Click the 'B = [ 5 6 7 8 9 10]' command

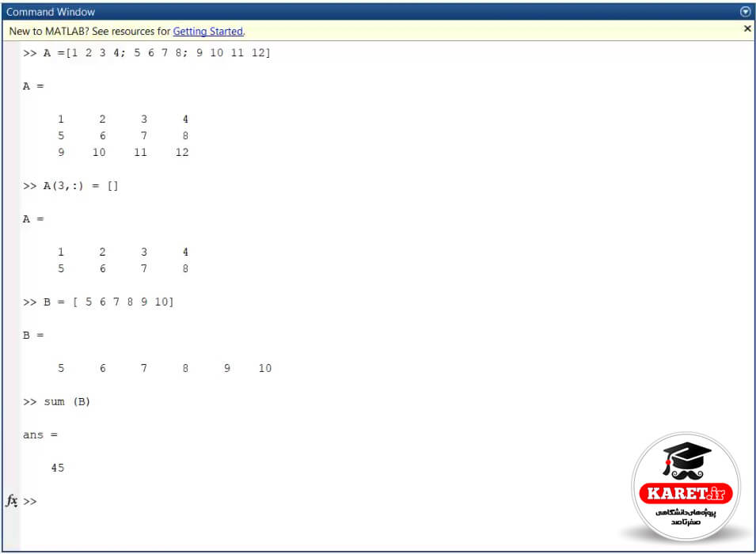pos(98,302)
